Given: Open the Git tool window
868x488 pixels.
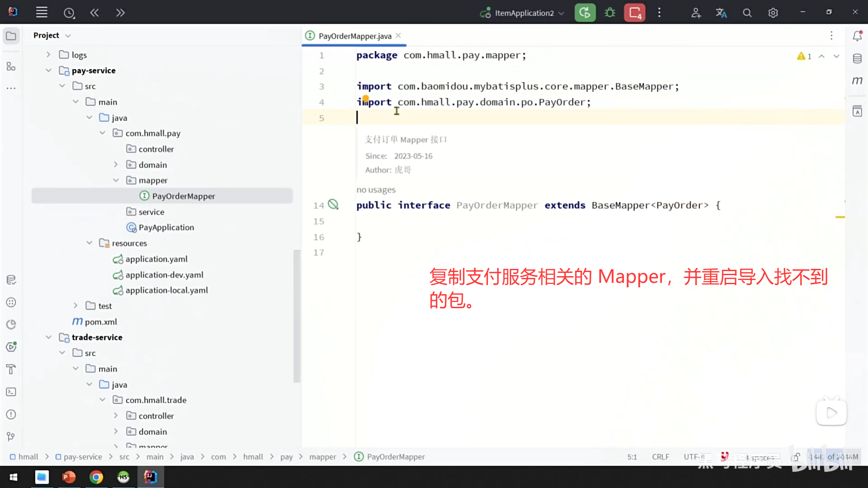Looking at the screenshot, I should pyautogui.click(x=11, y=436).
